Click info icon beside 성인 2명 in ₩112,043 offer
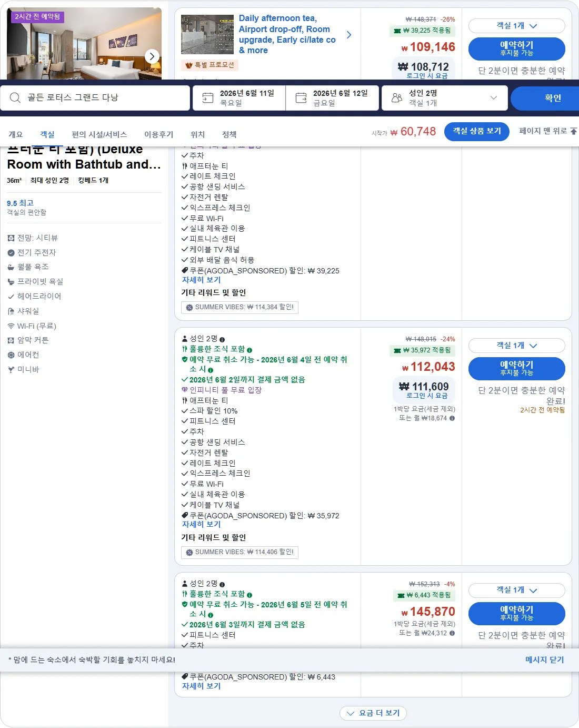 click(222, 340)
